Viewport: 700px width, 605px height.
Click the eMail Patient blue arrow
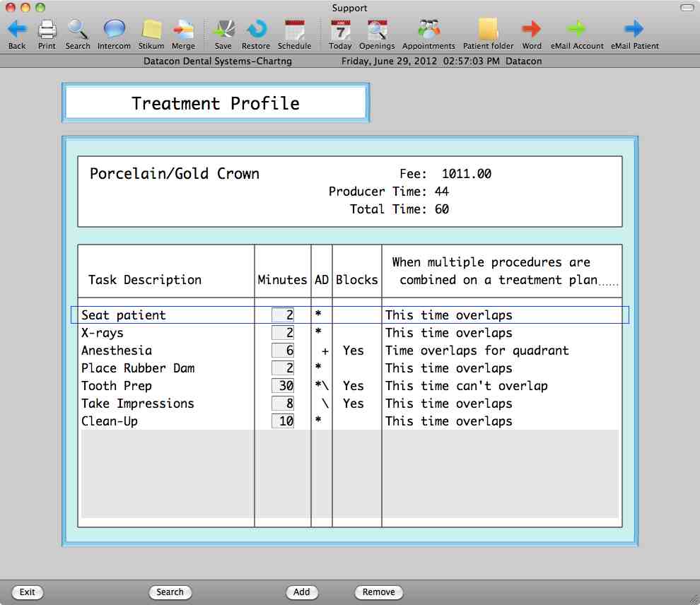634,29
